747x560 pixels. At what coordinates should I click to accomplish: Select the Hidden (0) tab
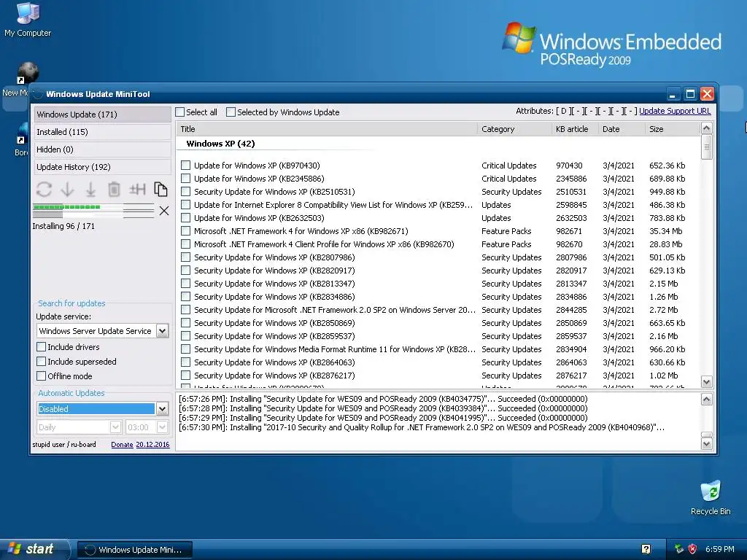tap(102, 149)
